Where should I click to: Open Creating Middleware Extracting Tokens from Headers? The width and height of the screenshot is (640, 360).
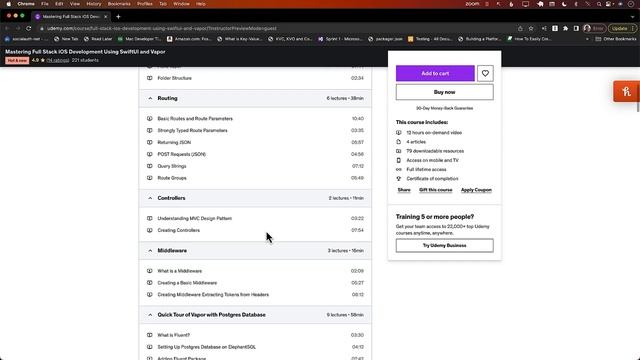pos(213,295)
